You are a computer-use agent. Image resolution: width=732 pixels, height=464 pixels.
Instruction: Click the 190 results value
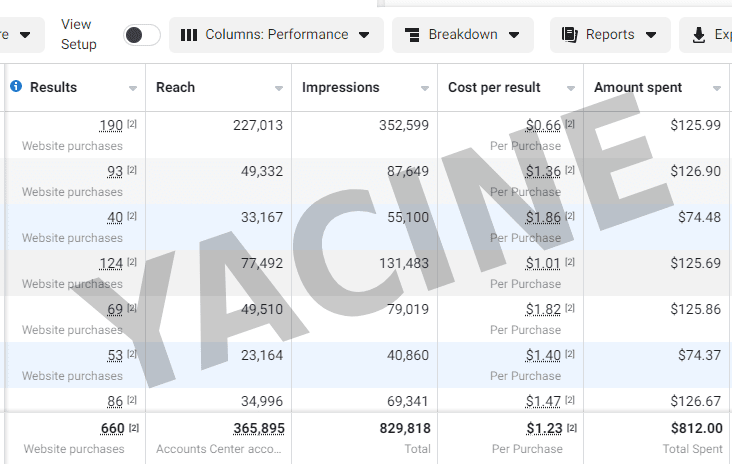coord(111,125)
